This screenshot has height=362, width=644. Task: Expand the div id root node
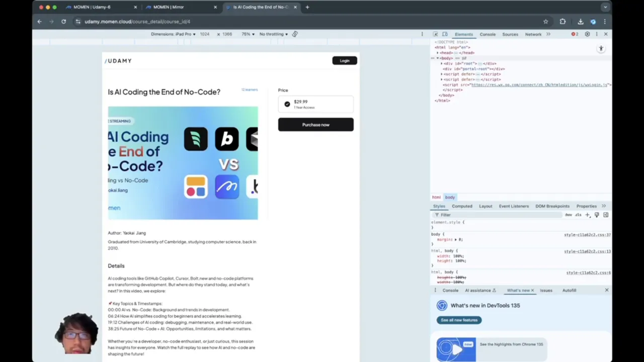tap(442, 64)
